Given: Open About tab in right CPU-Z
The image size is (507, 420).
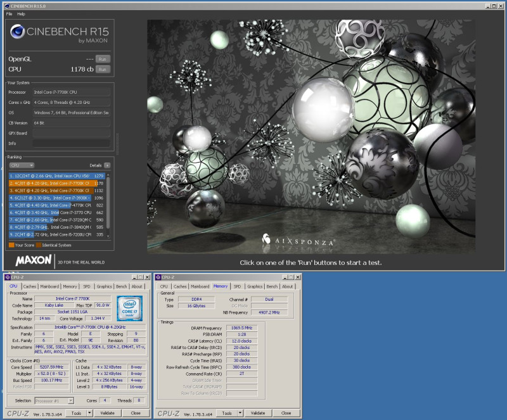Looking at the screenshot, I should pyautogui.click(x=288, y=286).
